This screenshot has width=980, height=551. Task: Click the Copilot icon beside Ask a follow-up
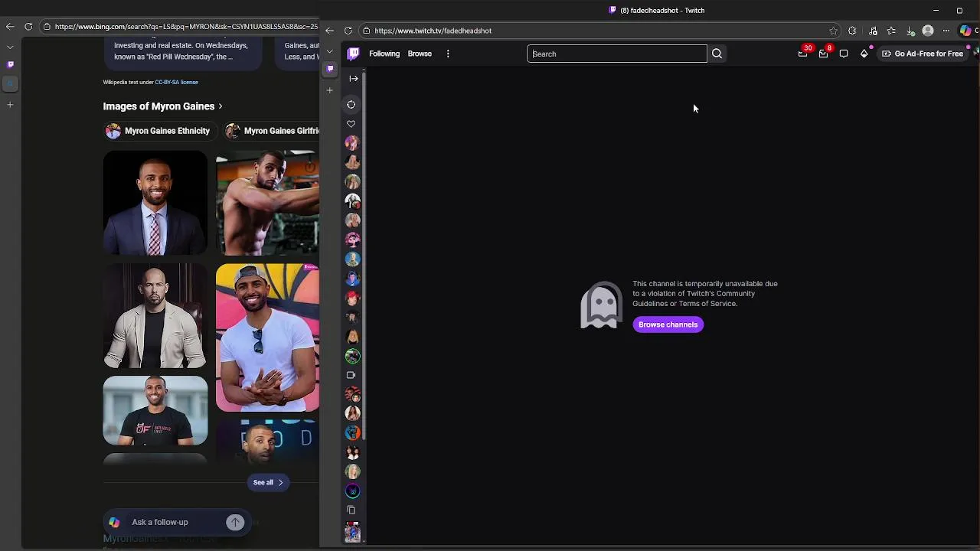pos(114,522)
